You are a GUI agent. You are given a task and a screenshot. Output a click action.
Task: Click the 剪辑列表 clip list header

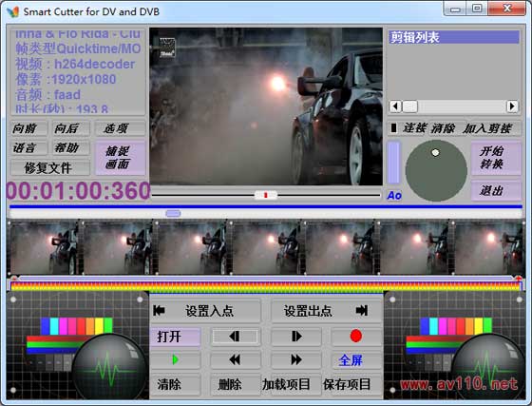tap(454, 37)
